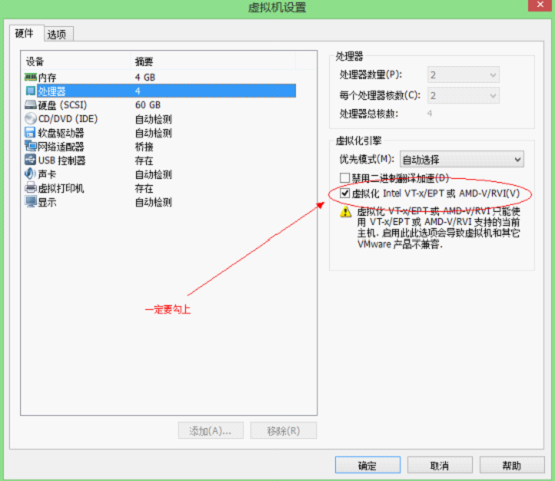
Task: Toggle 虚拟化 Intel VT-x/EPT 或 AMD-V/RVI(V) checkbox
Action: coord(344,193)
